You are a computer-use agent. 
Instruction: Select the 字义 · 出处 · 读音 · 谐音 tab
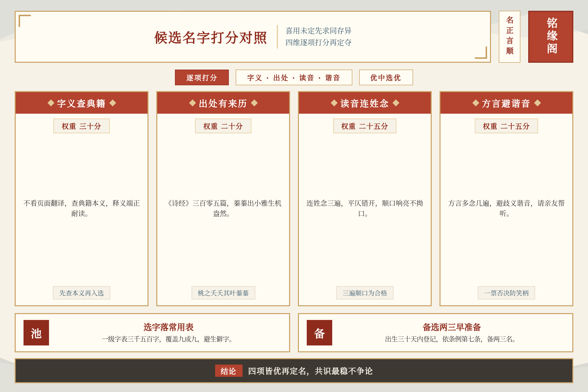(294, 77)
